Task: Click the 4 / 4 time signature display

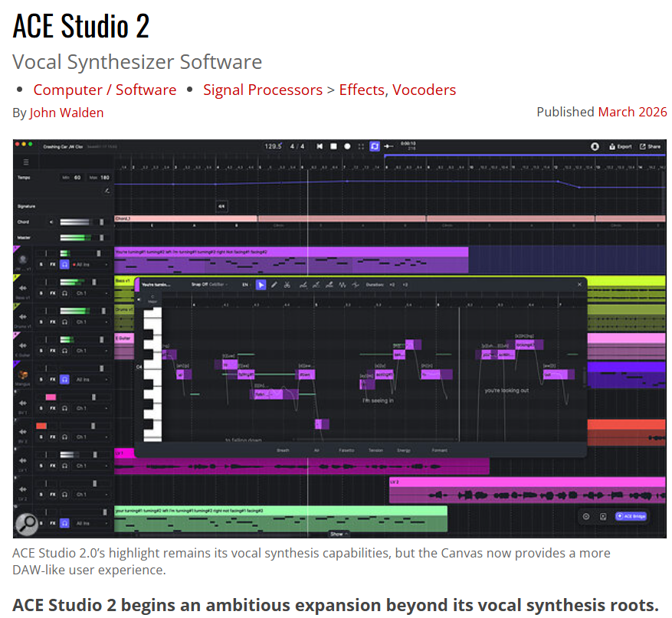Action: point(297,146)
